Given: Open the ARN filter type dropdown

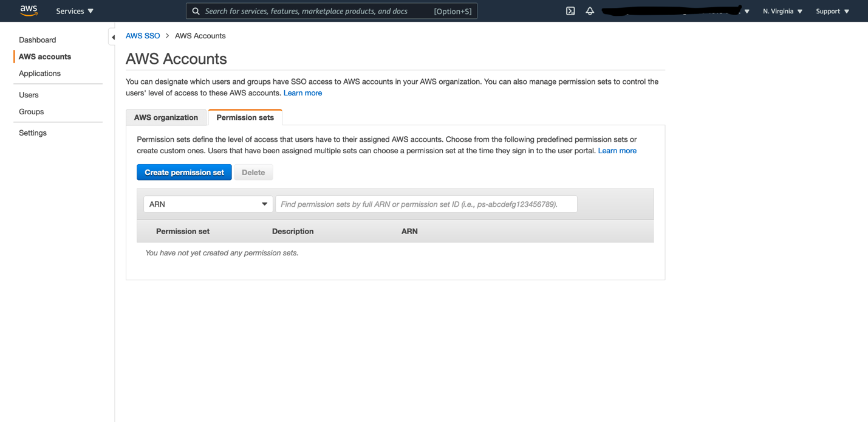Looking at the screenshot, I should point(208,204).
